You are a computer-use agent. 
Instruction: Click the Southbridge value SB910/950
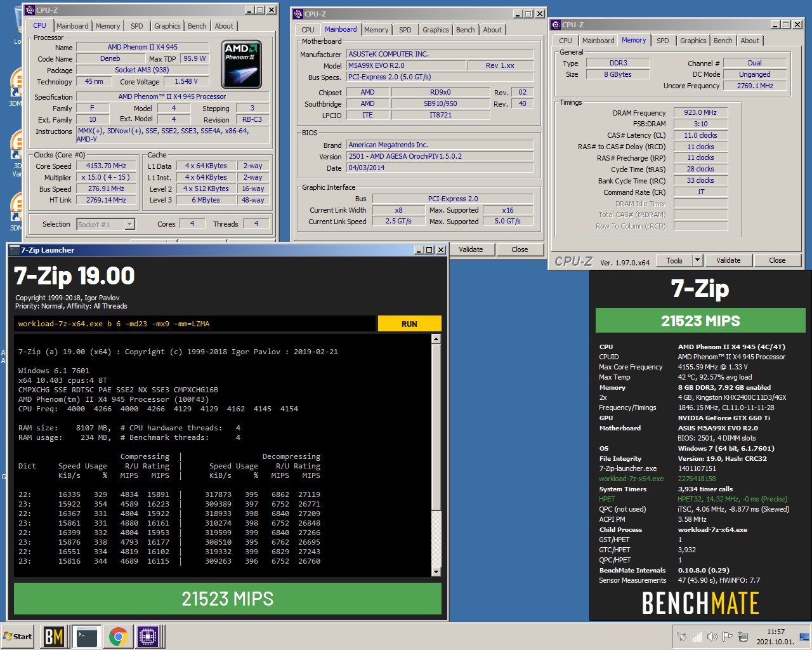[x=440, y=103]
